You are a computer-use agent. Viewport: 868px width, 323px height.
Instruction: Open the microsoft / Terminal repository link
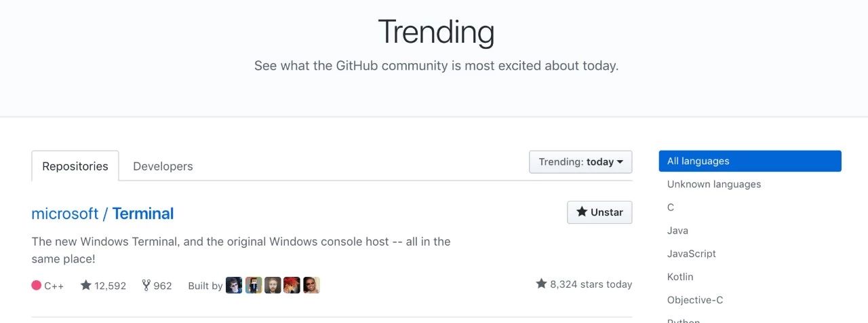(102, 214)
